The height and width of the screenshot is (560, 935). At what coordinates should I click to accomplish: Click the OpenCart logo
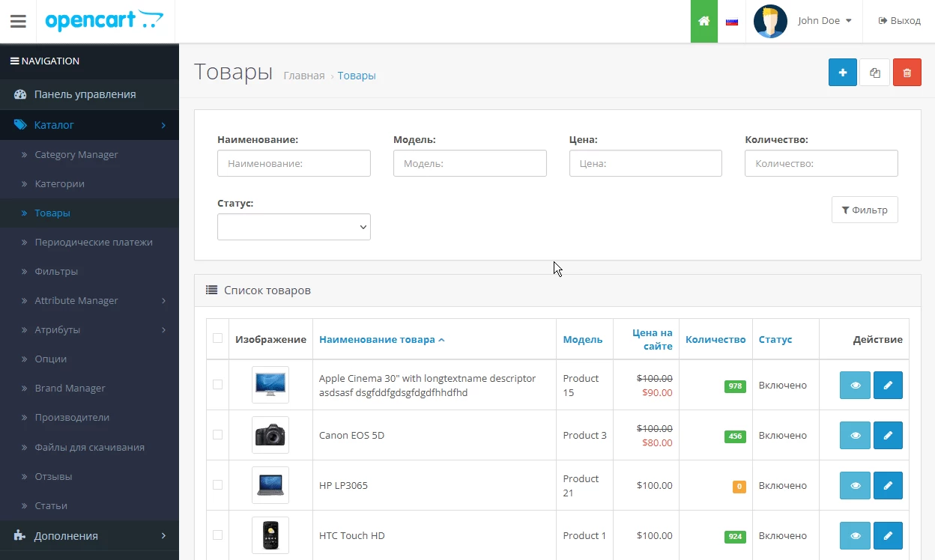(103, 21)
